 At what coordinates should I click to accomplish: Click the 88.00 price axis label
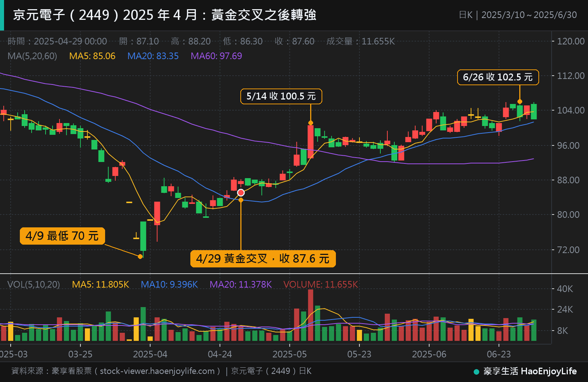point(568,180)
